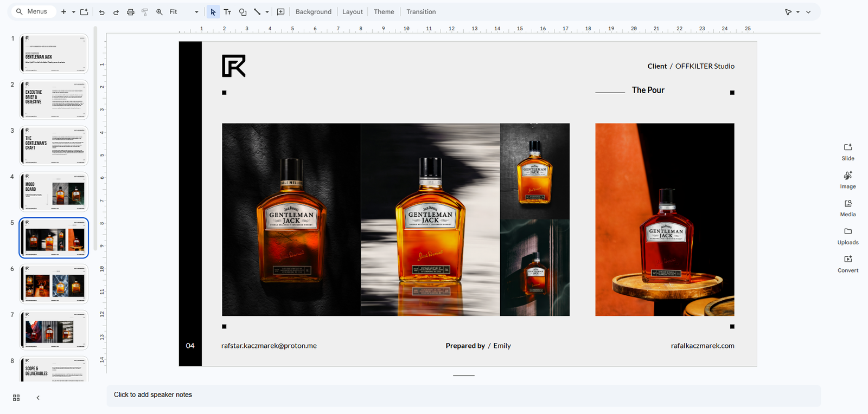The width and height of the screenshot is (868, 414).
Task: Select the center bottle photo with reflection
Action: [x=430, y=219]
